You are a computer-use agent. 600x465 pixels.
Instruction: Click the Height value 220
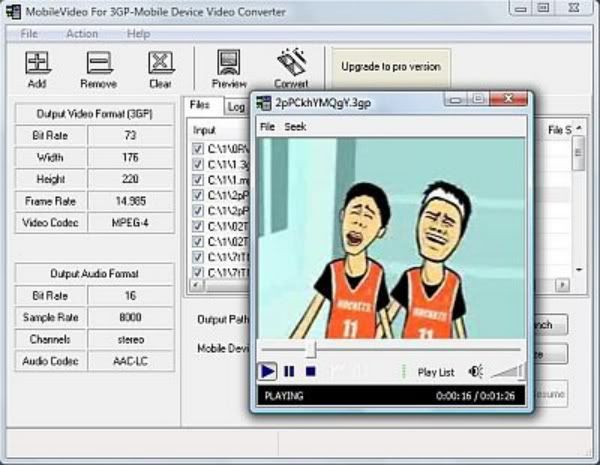130,179
